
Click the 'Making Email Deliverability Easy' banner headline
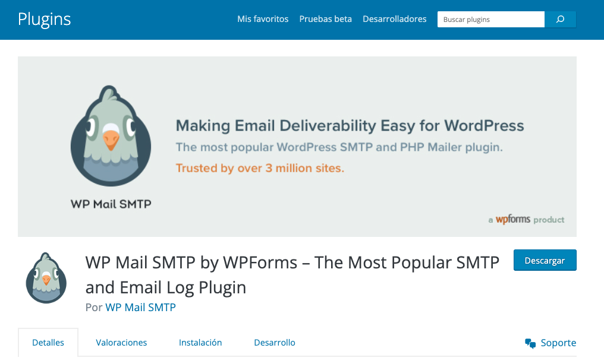click(x=350, y=126)
